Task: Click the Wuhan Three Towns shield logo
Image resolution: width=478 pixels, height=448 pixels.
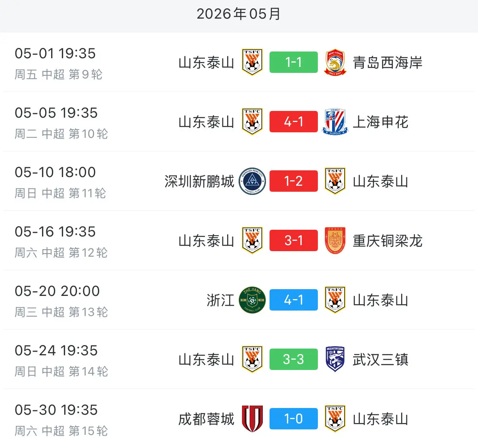Action: pyautogui.click(x=335, y=359)
